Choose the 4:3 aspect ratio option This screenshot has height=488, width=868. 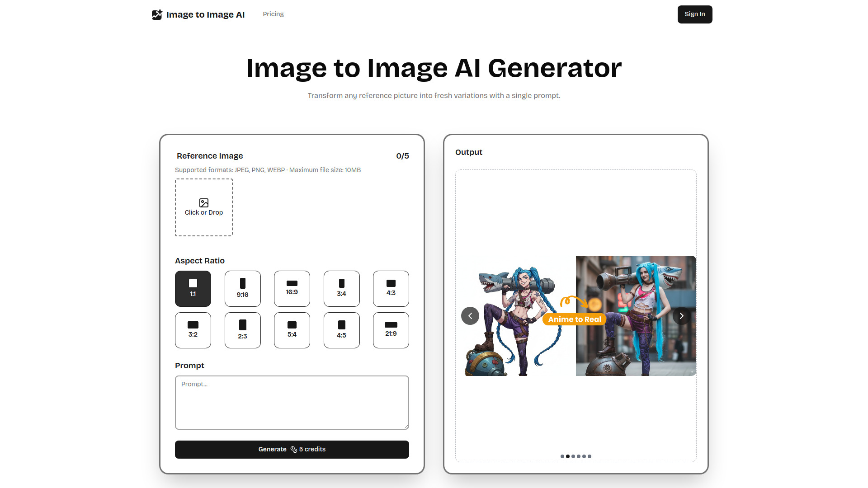391,289
